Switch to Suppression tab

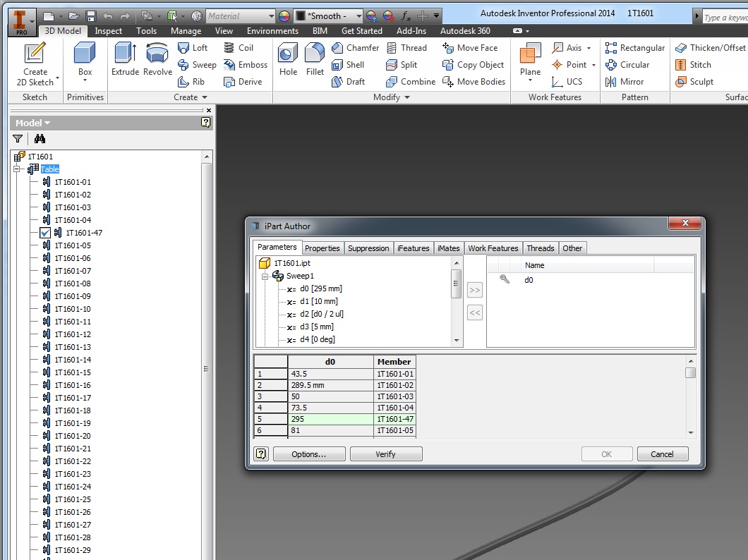click(x=368, y=248)
